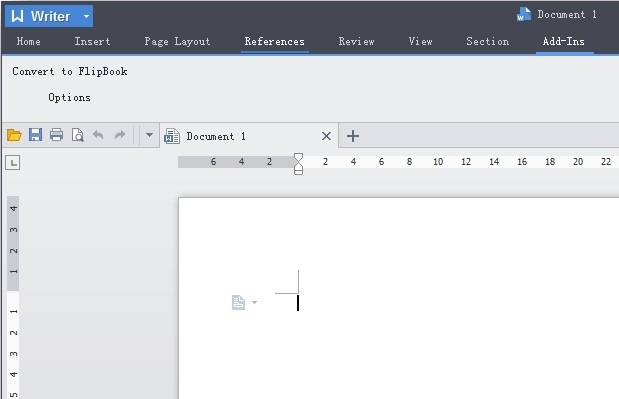Click the vertical ruler

point(13,297)
